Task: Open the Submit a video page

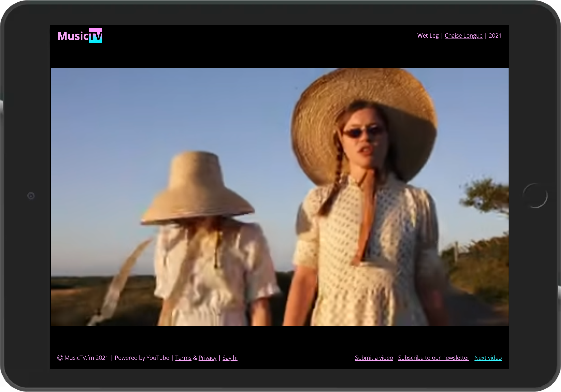Action: tap(374, 357)
